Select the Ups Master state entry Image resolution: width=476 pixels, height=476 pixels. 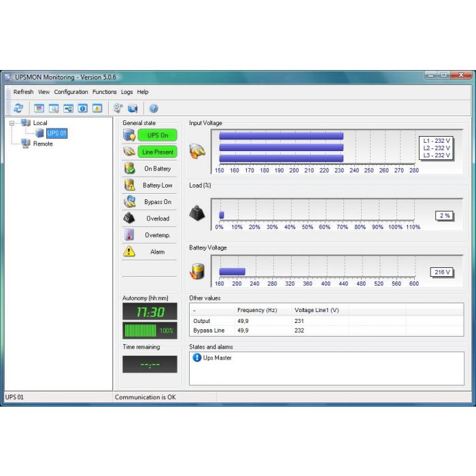pos(217,358)
